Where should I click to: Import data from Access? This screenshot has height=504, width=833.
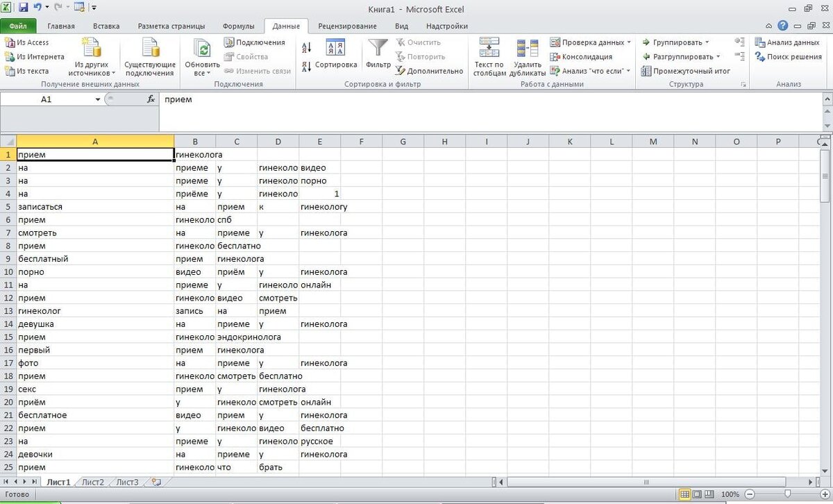[27, 42]
